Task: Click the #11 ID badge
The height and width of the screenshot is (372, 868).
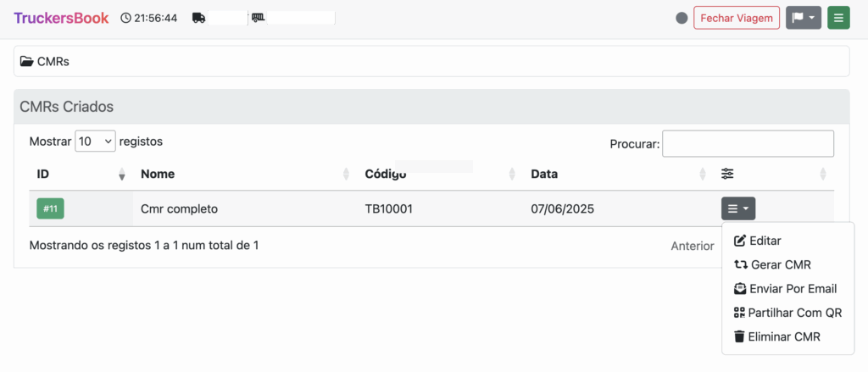Action: coord(50,208)
